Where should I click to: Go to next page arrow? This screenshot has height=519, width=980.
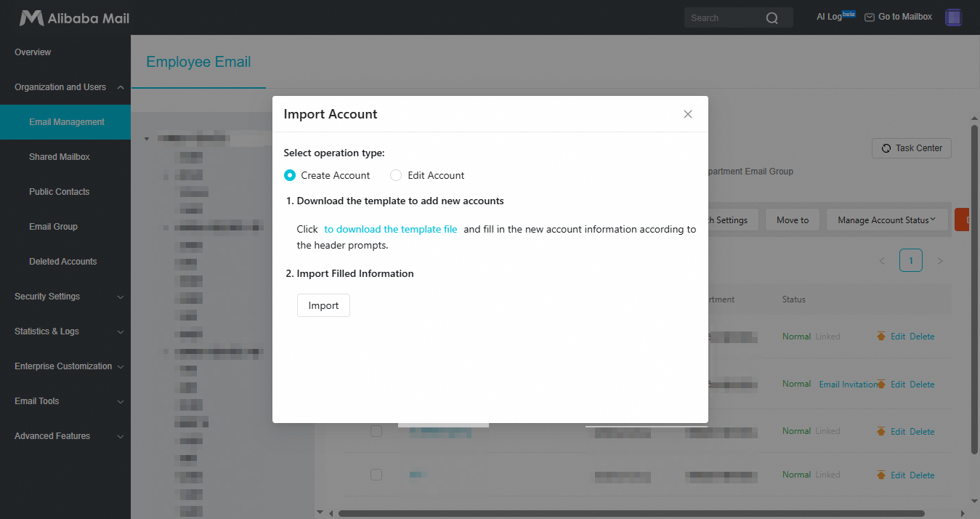939,261
